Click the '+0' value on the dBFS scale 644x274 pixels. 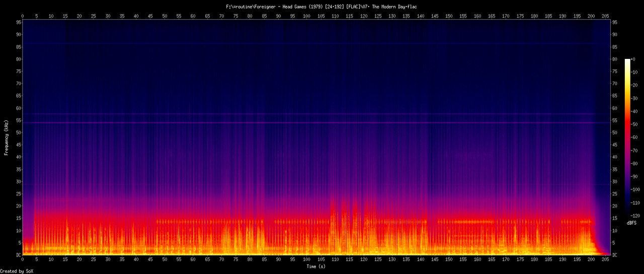[x=633, y=59]
